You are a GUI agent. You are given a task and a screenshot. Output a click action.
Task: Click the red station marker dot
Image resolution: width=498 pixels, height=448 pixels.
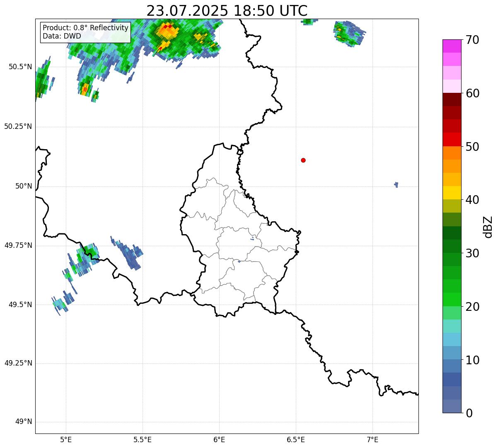[x=303, y=160]
